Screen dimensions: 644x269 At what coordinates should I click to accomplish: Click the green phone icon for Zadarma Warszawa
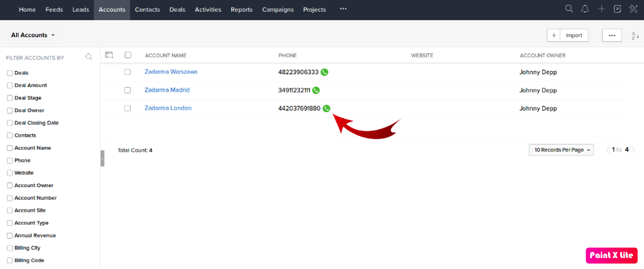point(325,72)
